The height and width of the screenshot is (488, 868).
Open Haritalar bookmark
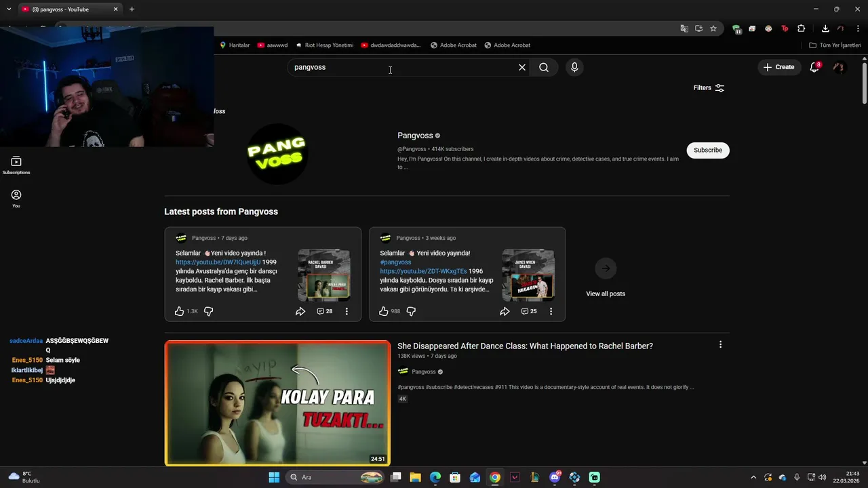click(x=235, y=45)
